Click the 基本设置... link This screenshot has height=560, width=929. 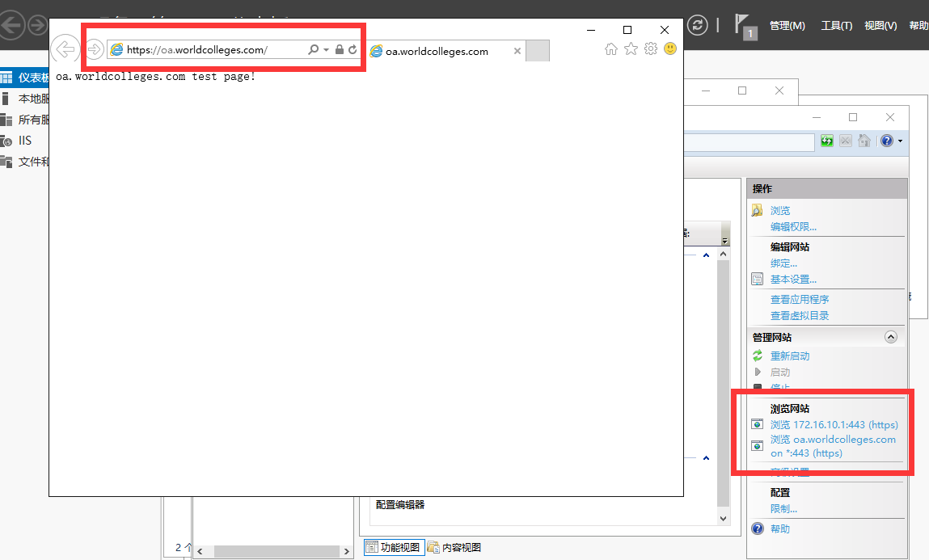click(793, 280)
